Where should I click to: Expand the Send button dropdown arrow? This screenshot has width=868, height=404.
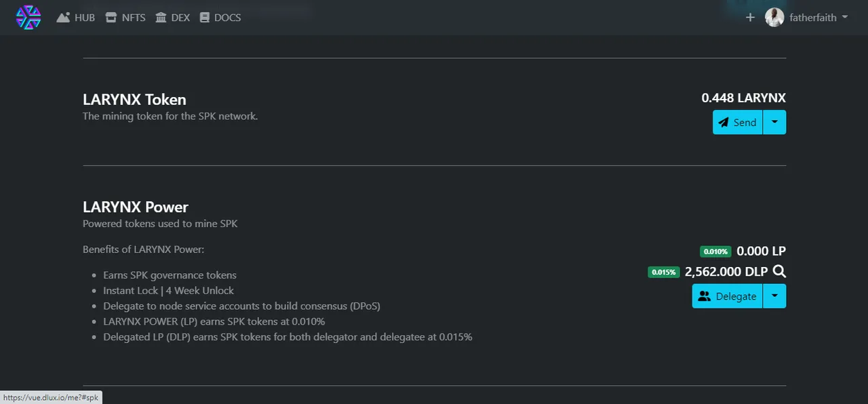click(774, 122)
